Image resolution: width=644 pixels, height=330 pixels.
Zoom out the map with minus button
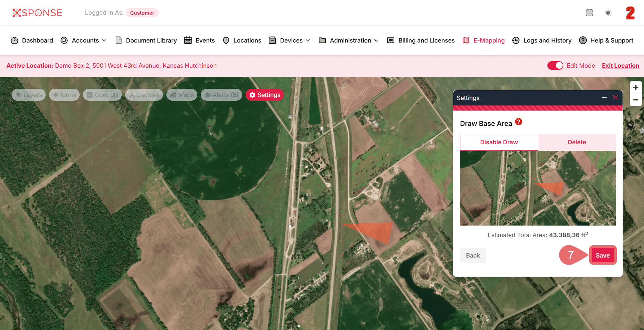(x=635, y=100)
